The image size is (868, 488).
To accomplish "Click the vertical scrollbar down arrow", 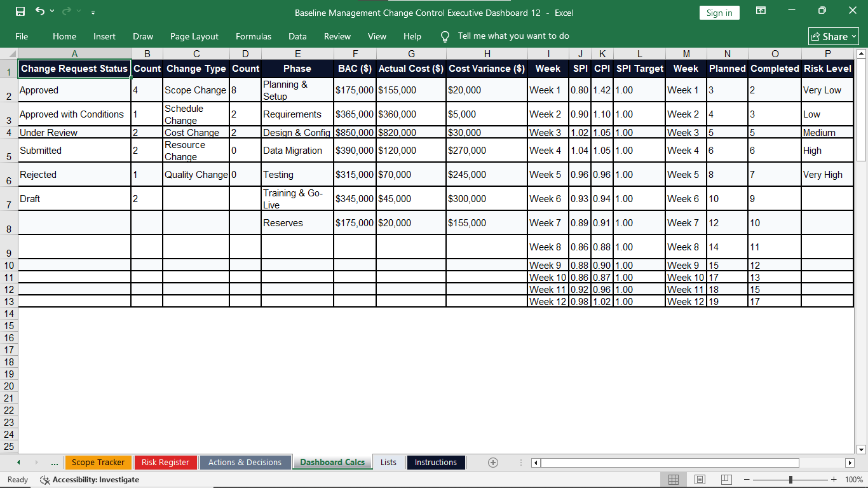I will 862,449.
